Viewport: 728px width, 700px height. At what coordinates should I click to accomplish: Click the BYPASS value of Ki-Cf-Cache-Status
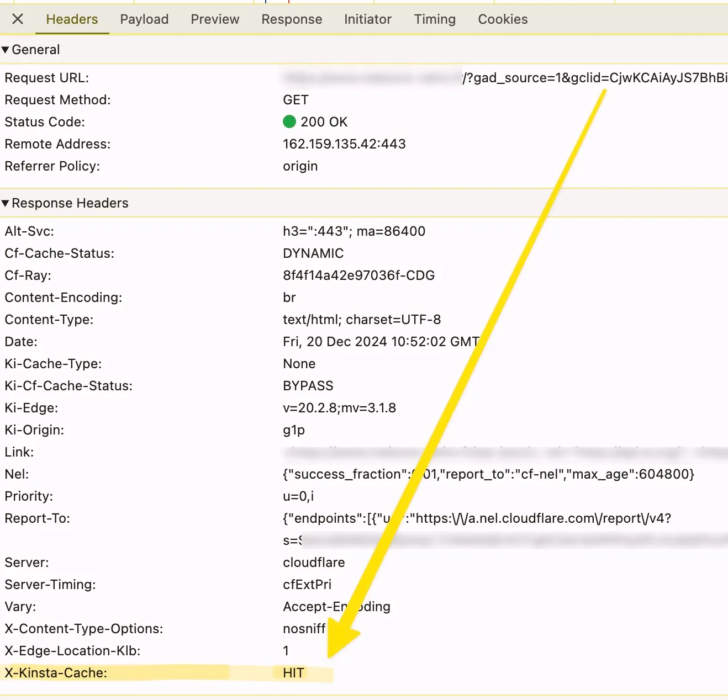coord(308,385)
